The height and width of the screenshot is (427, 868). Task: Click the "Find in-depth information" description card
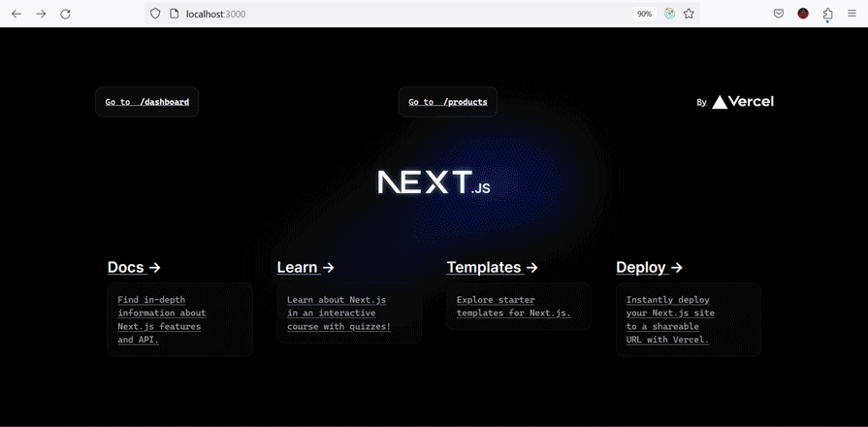coord(180,319)
